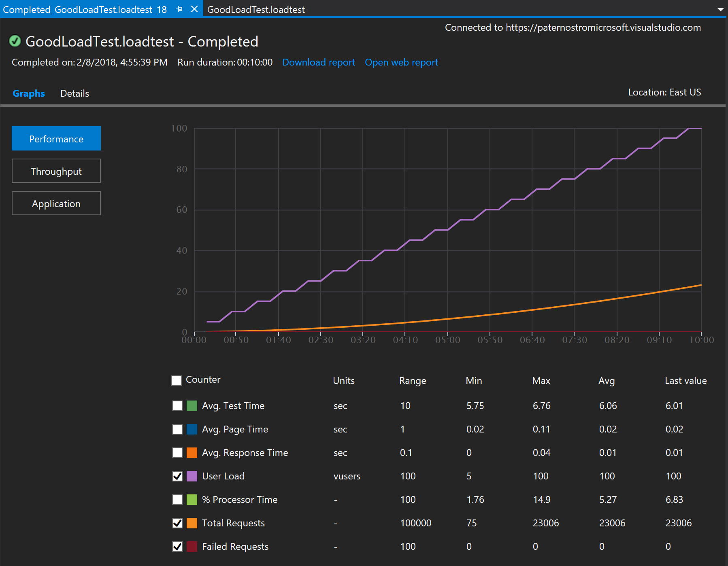This screenshot has width=728, height=566.
Task: Click the Run duration 00:10:00 text
Action: click(x=225, y=62)
